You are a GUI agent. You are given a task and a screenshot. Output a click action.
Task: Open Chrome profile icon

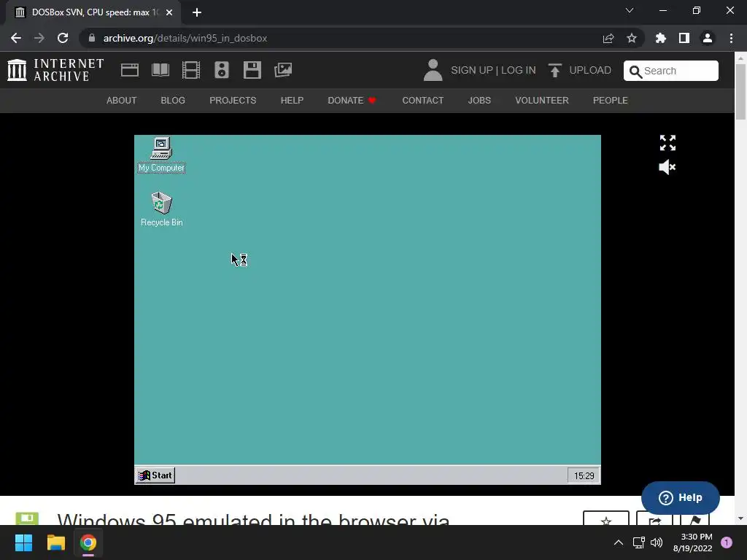coord(708,38)
